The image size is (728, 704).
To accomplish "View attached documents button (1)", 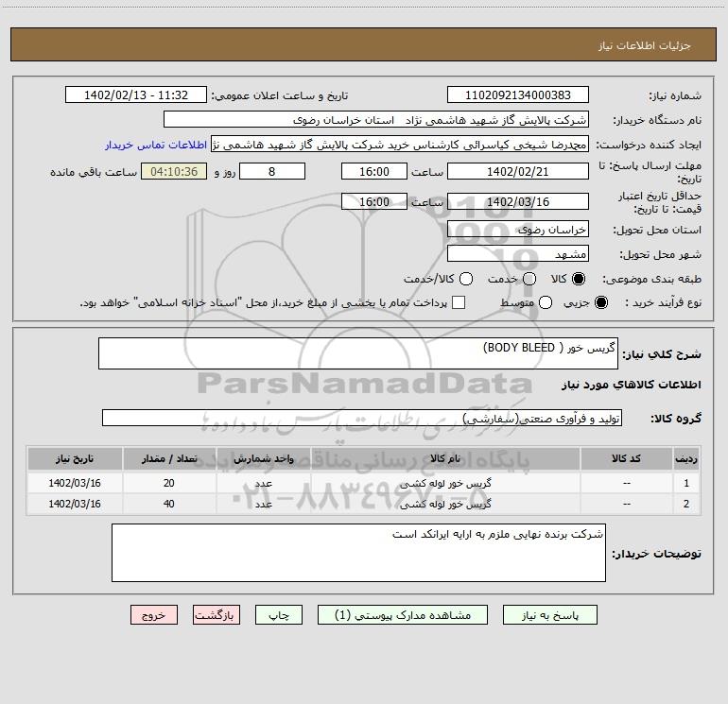I will coord(403,615).
